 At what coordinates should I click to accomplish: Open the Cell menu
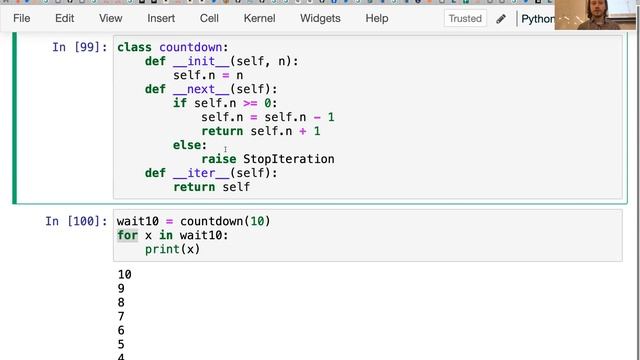pyautogui.click(x=209, y=18)
